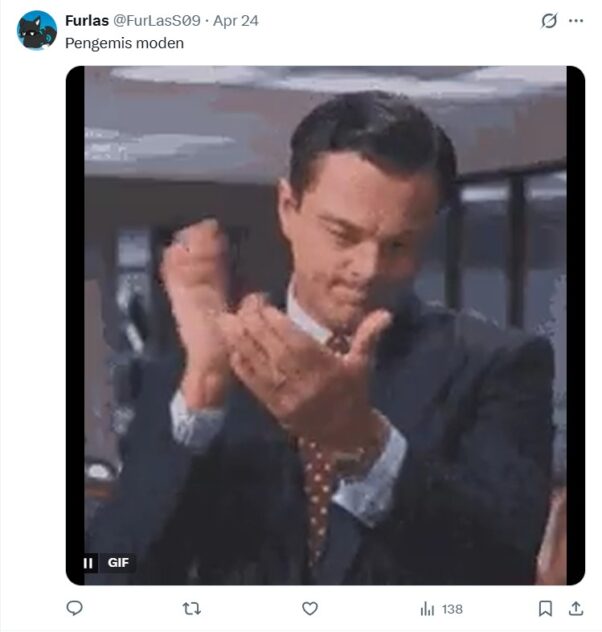This screenshot has width=602, height=632.
Task: Open Furlas's profile avatar
Action: tap(37, 30)
